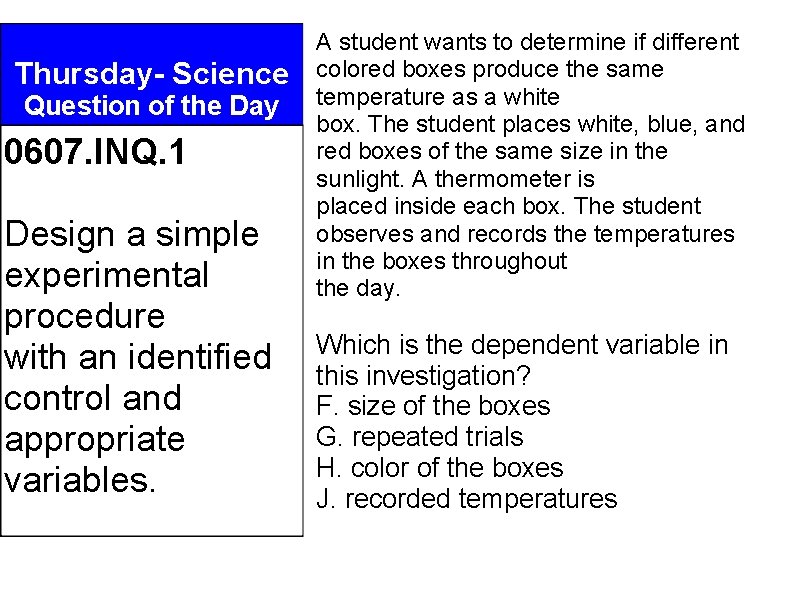Click the line "with an identified"
The width and height of the screenshot is (800, 600).
(x=138, y=356)
